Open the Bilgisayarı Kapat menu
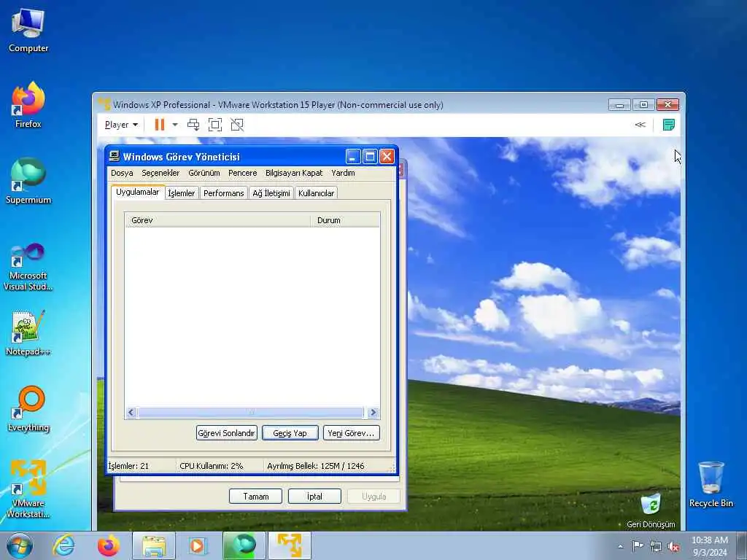Viewport: 747px width, 560px height. [294, 173]
